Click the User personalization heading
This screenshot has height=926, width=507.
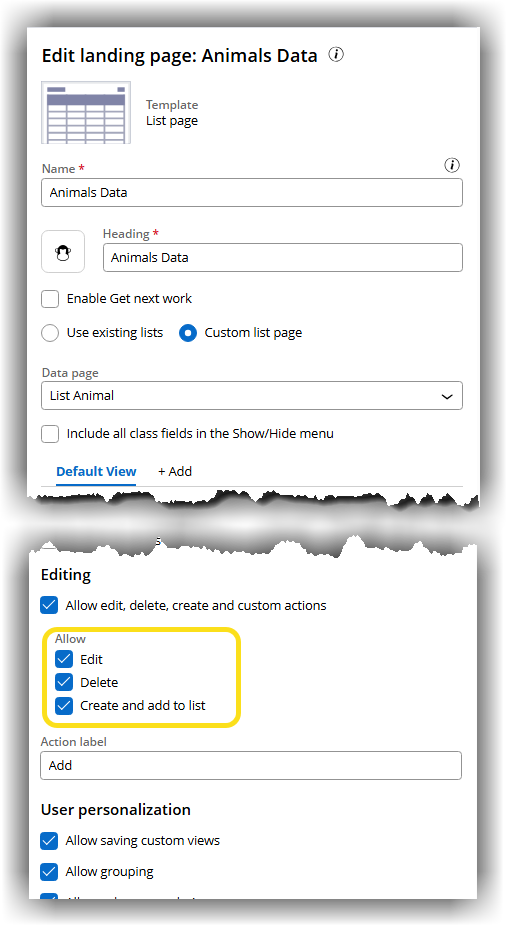pyautogui.click(x=116, y=809)
